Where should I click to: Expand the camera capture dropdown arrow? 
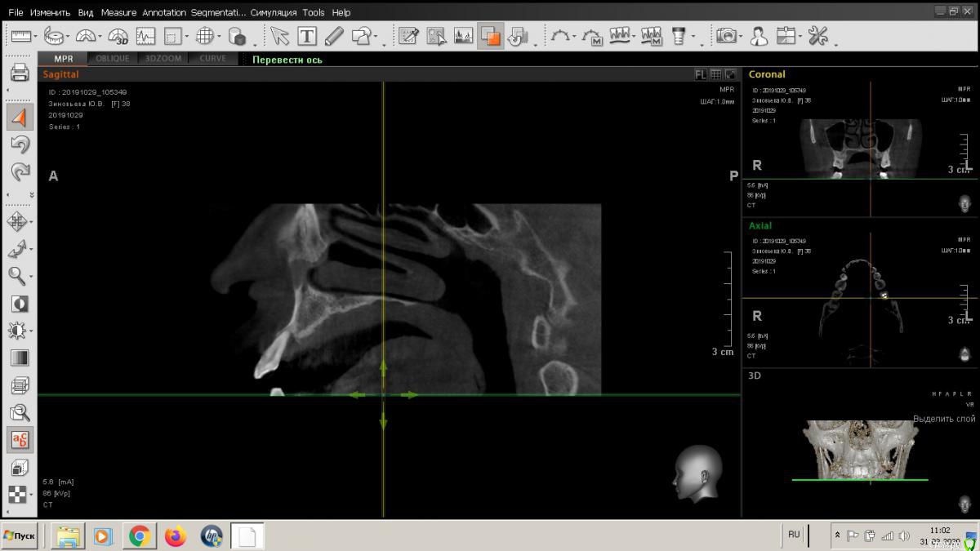[x=740, y=37]
